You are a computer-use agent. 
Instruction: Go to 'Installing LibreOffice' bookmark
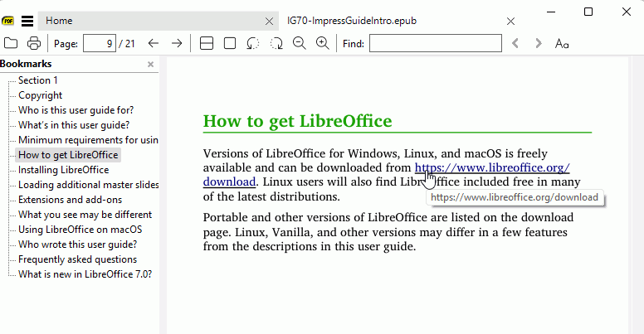pos(64,170)
